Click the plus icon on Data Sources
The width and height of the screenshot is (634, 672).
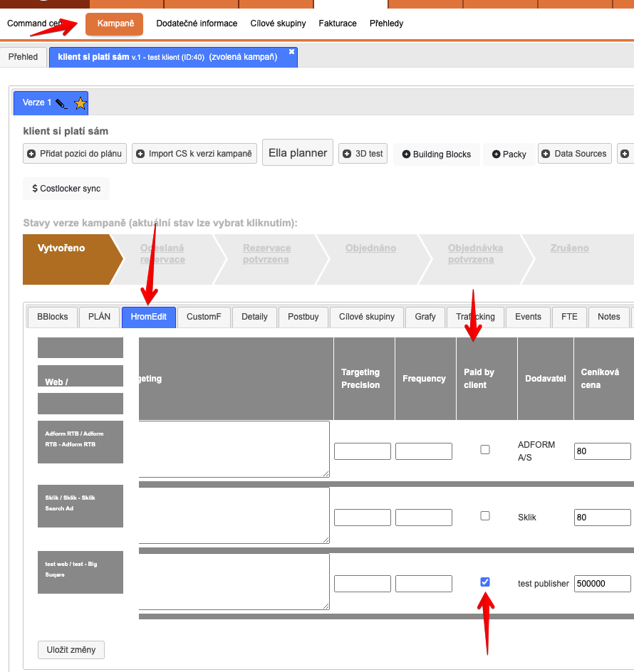(546, 154)
